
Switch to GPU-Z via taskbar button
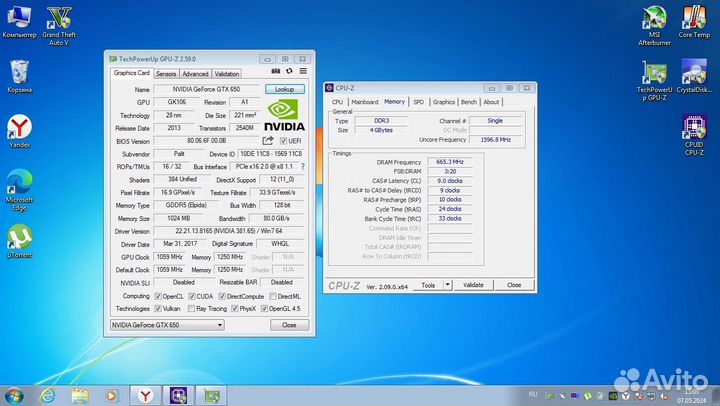pyautogui.click(x=212, y=395)
